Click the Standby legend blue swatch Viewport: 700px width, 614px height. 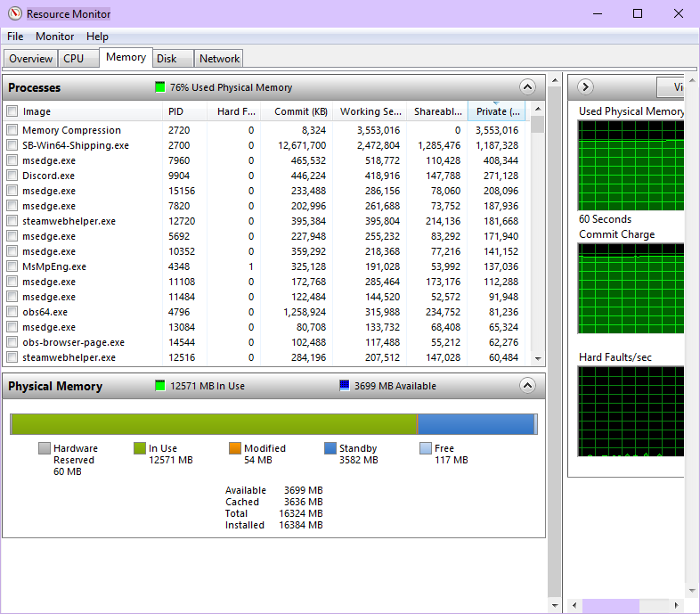pos(330,448)
